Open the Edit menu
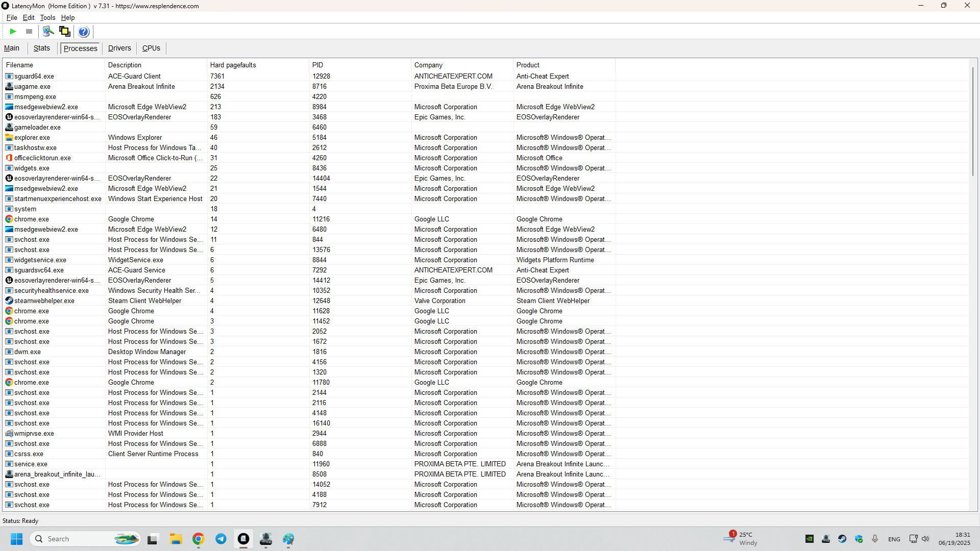This screenshot has width=980, height=551. (29, 17)
